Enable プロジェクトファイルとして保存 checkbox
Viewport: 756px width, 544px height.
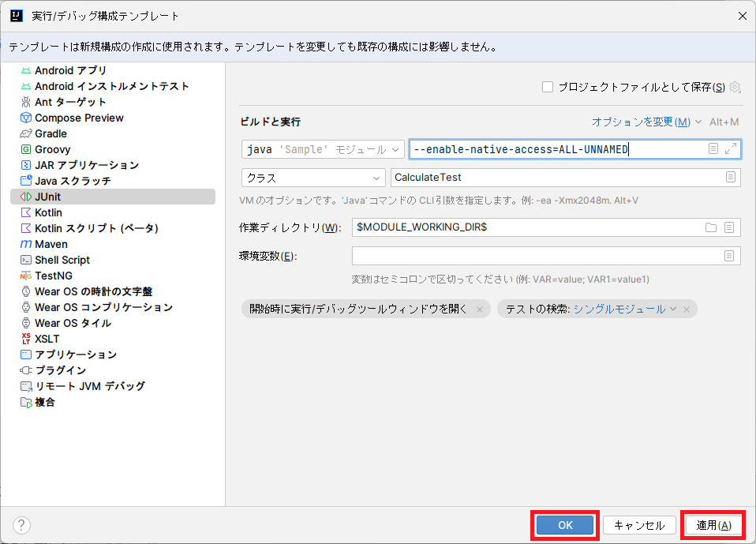coord(547,87)
